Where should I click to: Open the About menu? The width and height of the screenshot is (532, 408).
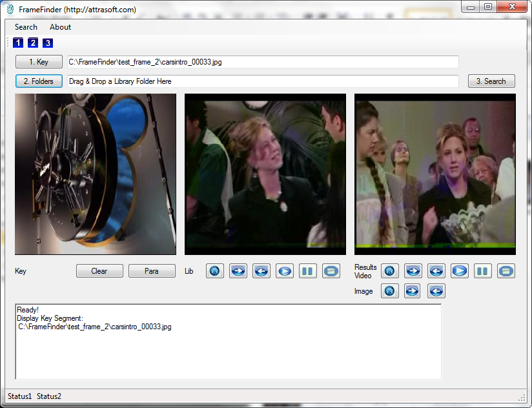coord(61,27)
